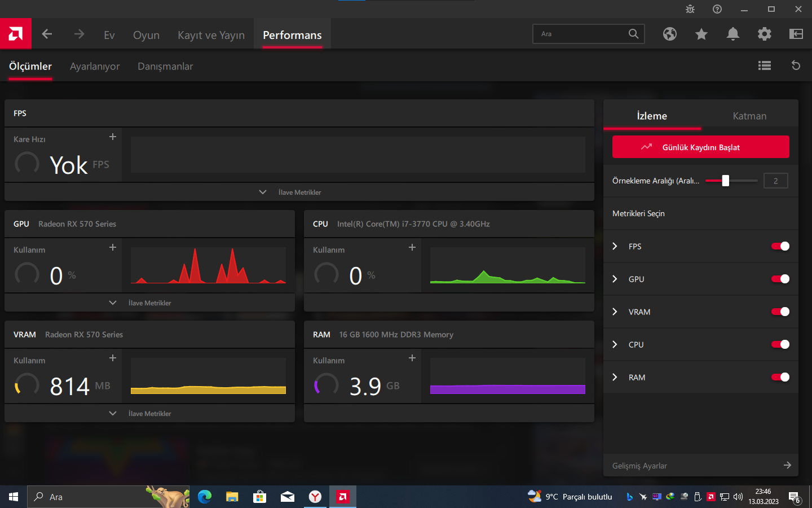Add RAM Kullanım metric with plus icon
Image resolution: width=812 pixels, height=508 pixels.
412,358
